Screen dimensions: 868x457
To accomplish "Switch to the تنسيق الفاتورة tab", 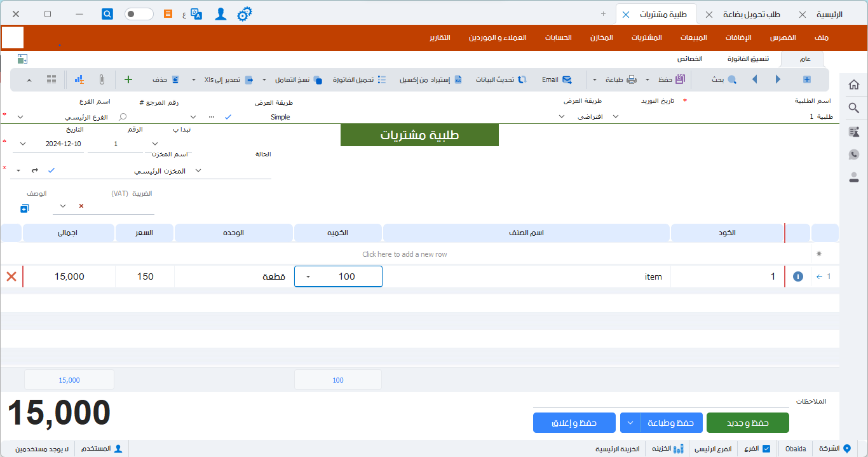I will (748, 58).
